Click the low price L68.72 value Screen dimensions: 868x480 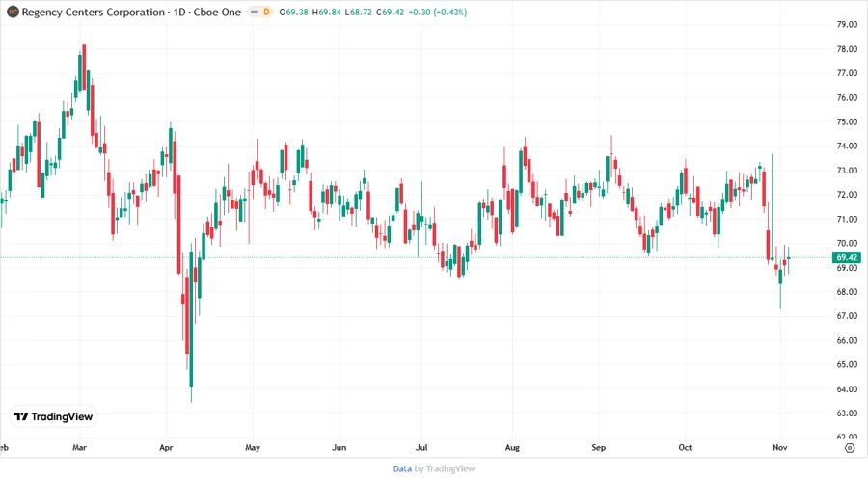(x=358, y=12)
